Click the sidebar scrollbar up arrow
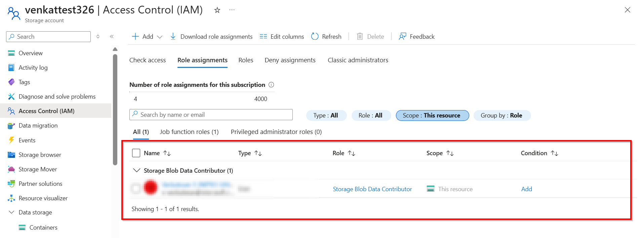Image resolution: width=644 pixels, height=238 pixels. tap(115, 49)
